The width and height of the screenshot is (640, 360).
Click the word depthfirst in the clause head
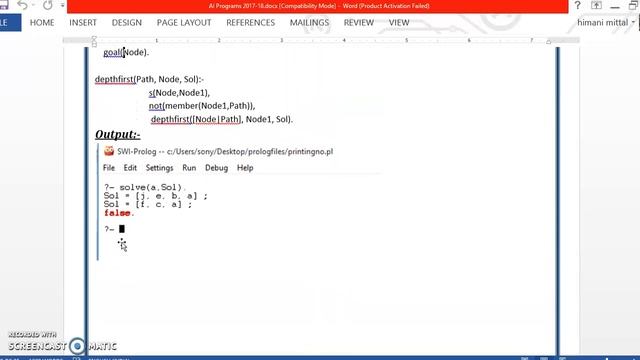pyautogui.click(x=114, y=79)
